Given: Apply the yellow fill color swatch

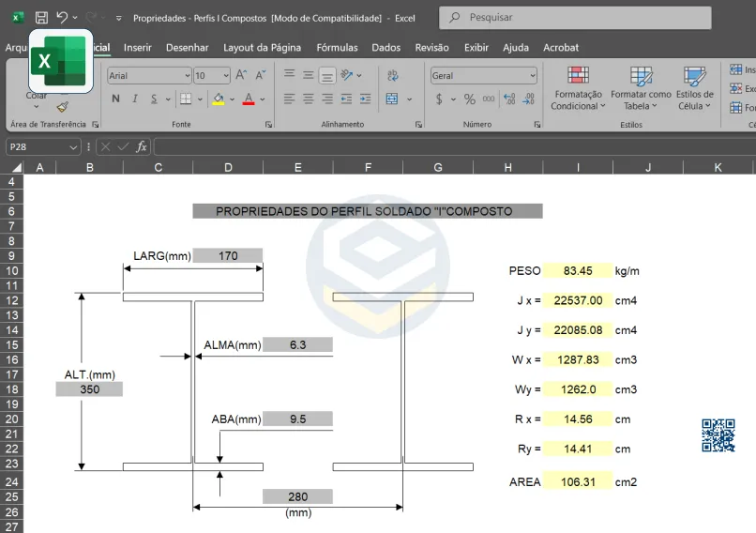Looking at the screenshot, I should 218,99.
